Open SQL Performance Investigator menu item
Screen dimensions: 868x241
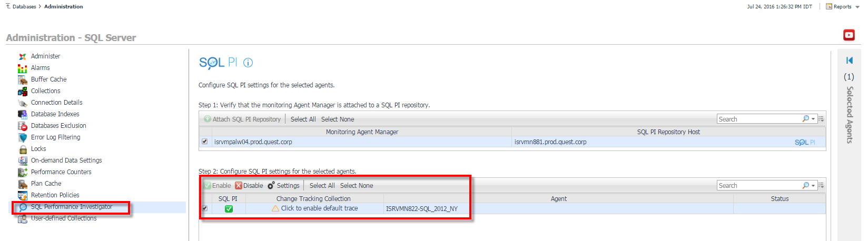[71, 207]
